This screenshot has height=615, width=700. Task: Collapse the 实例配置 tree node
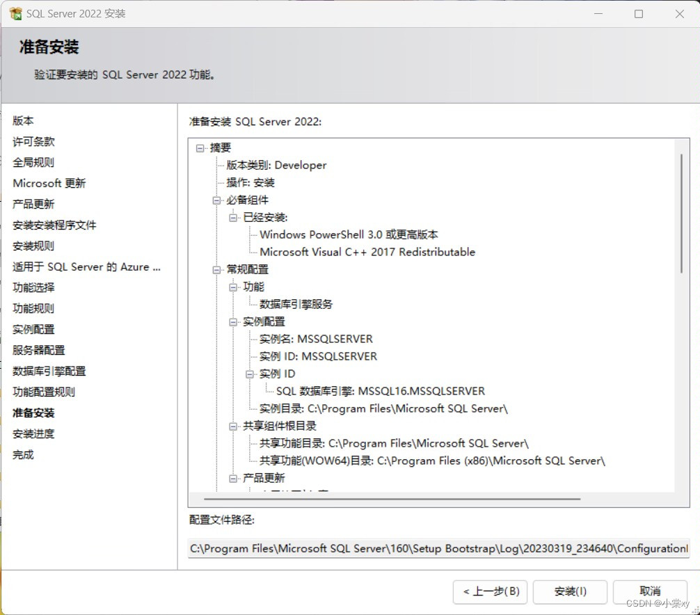tap(234, 322)
